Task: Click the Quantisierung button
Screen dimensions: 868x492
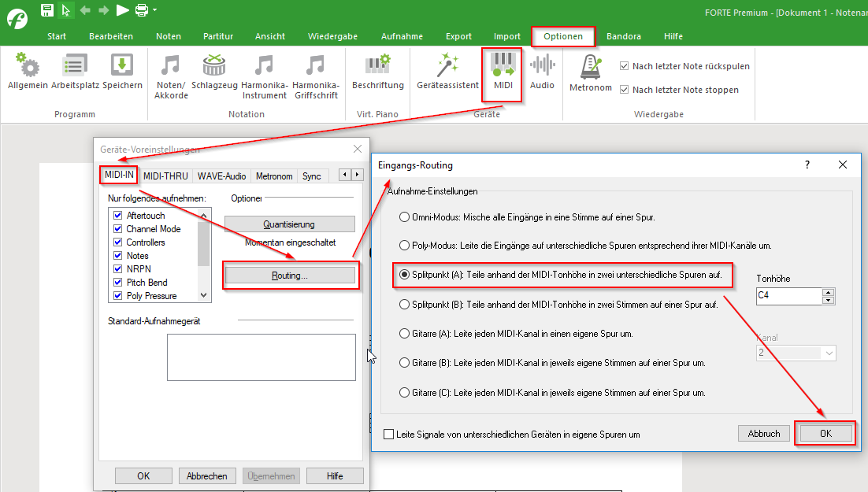Action: point(289,224)
